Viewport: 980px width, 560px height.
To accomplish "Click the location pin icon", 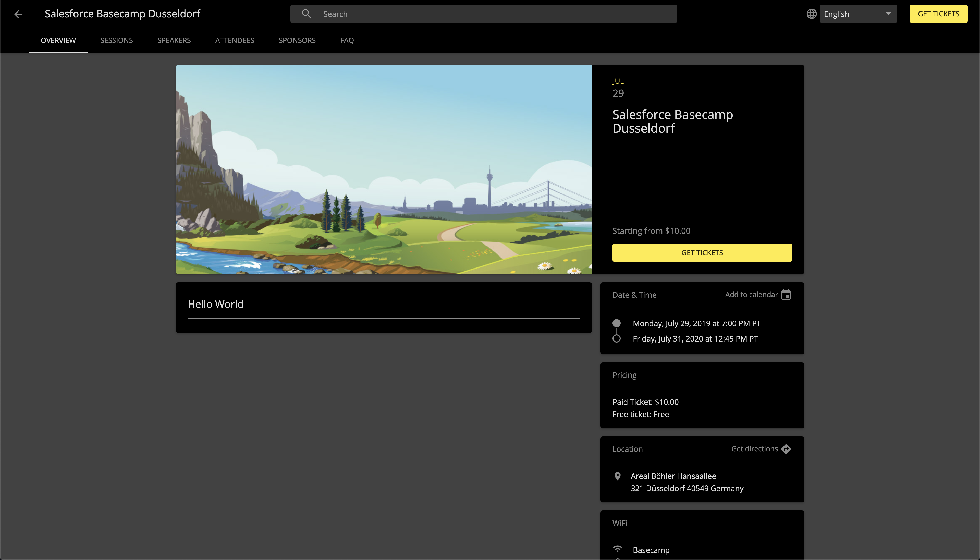I will pyautogui.click(x=617, y=476).
